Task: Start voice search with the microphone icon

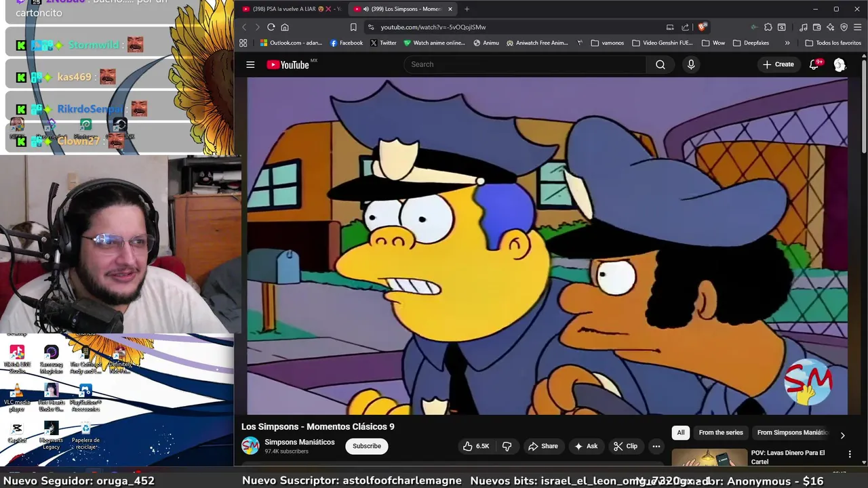Action: pos(691,64)
